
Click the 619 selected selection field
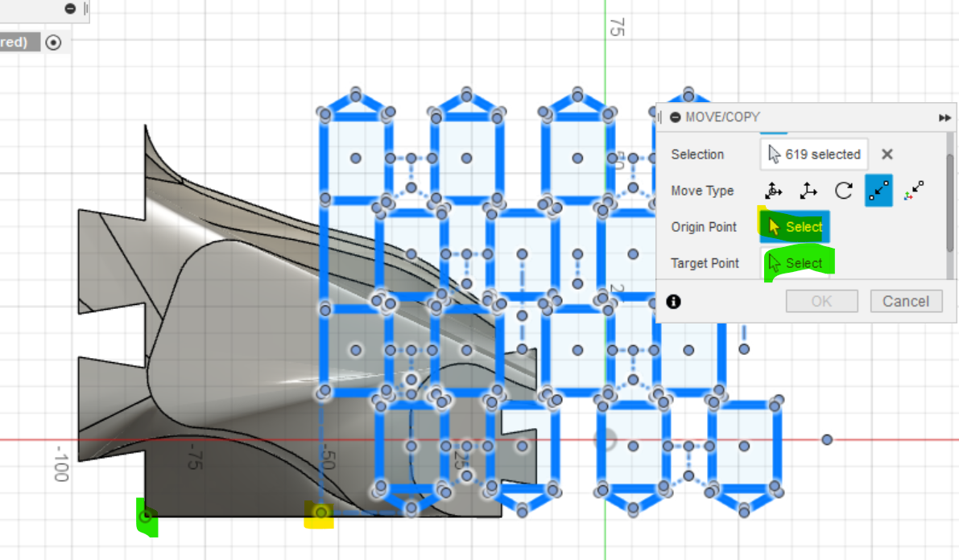click(x=814, y=154)
